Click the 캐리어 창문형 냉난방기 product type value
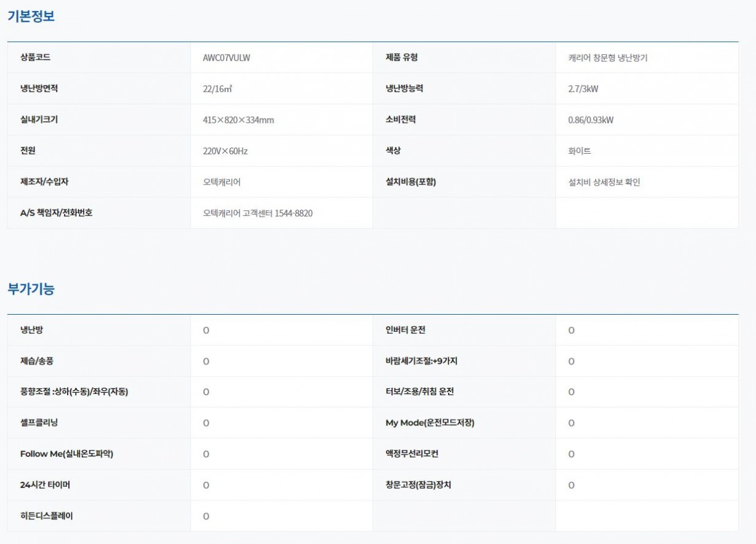The width and height of the screenshot is (756, 544). [x=607, y=58]
